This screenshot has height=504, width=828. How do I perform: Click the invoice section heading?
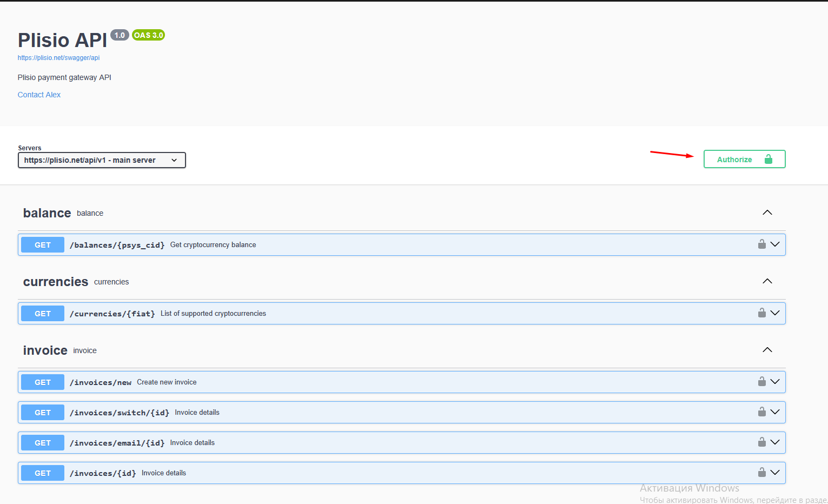(x=45, y=350)
